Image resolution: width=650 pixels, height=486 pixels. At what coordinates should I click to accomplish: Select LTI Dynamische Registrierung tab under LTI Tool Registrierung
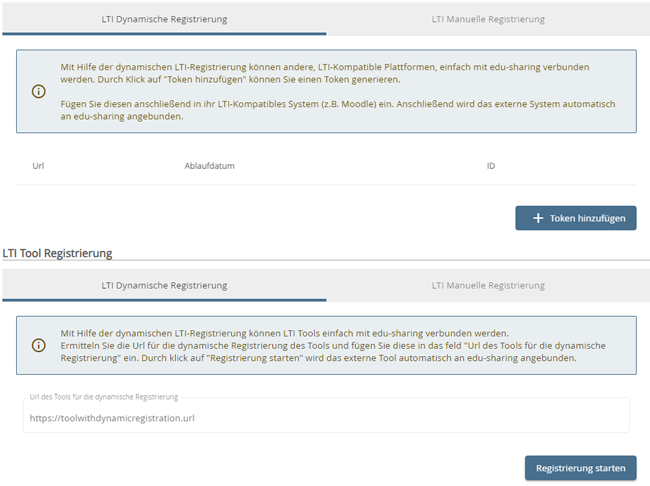(x=164, y=285)
